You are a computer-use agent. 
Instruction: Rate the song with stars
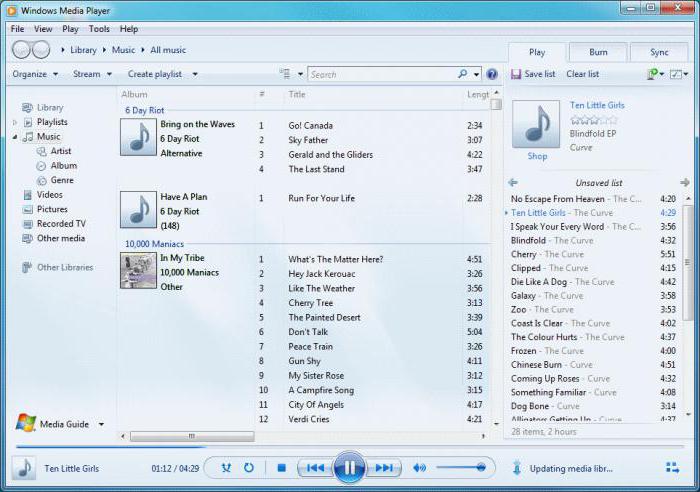coord(593,120)
